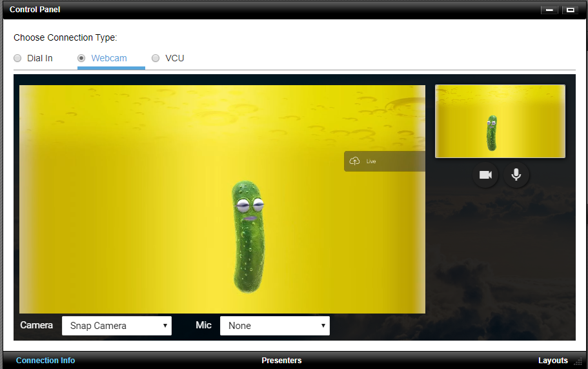Toggle the webcam video camera icon
588x369 pixels.
coord(485,175)
